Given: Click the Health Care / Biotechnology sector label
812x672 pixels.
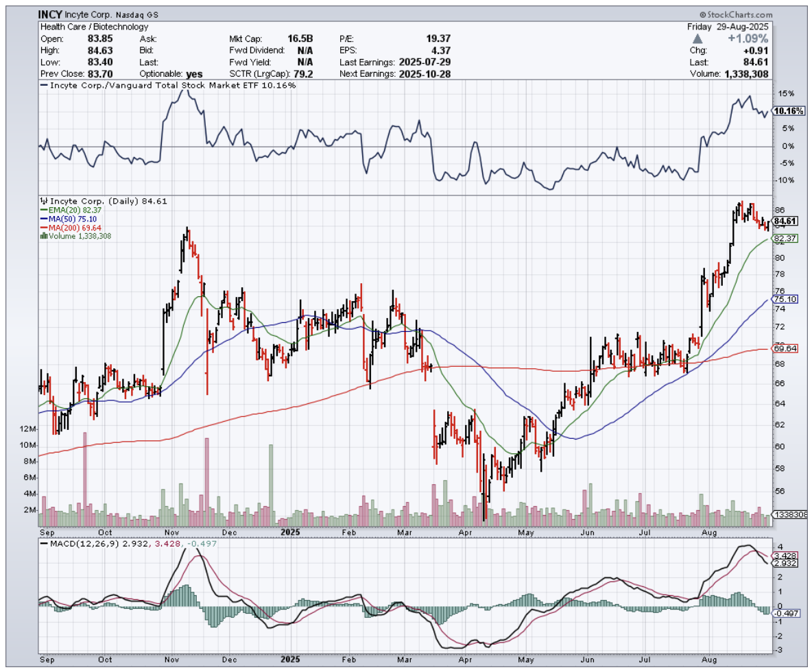Looking at the screenshot, I should coord(94,27).
